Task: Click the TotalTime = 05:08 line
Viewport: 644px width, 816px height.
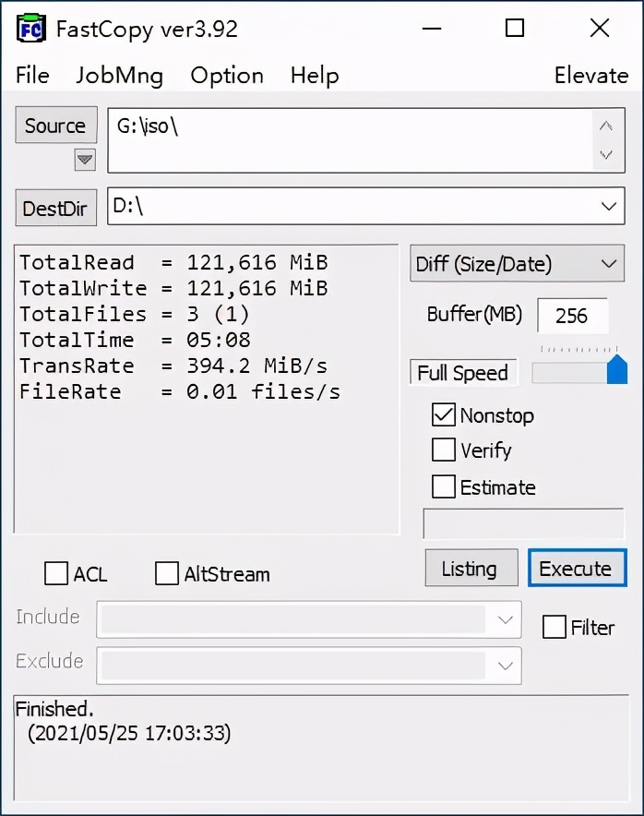Action: pyautogui.click(x=136, y=341)
